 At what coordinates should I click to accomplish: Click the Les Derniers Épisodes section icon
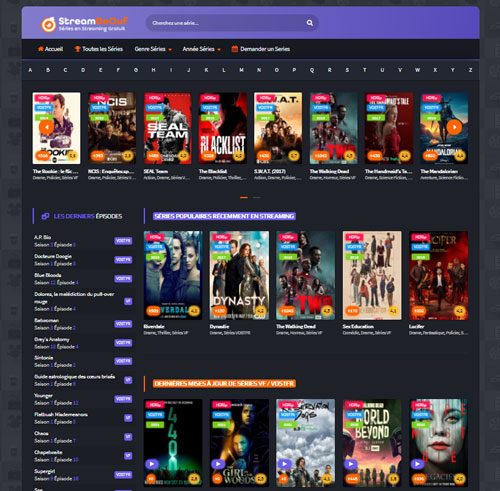click(x=45, y=216)
